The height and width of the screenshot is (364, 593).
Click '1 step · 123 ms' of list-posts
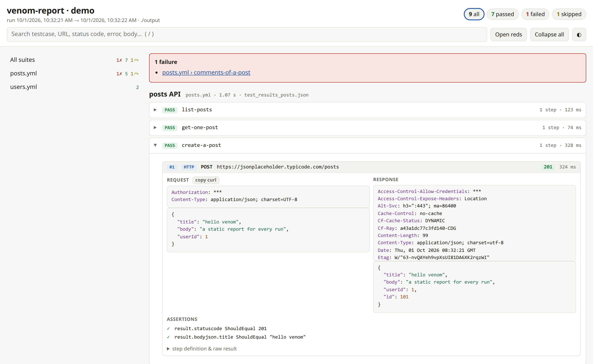560,110
